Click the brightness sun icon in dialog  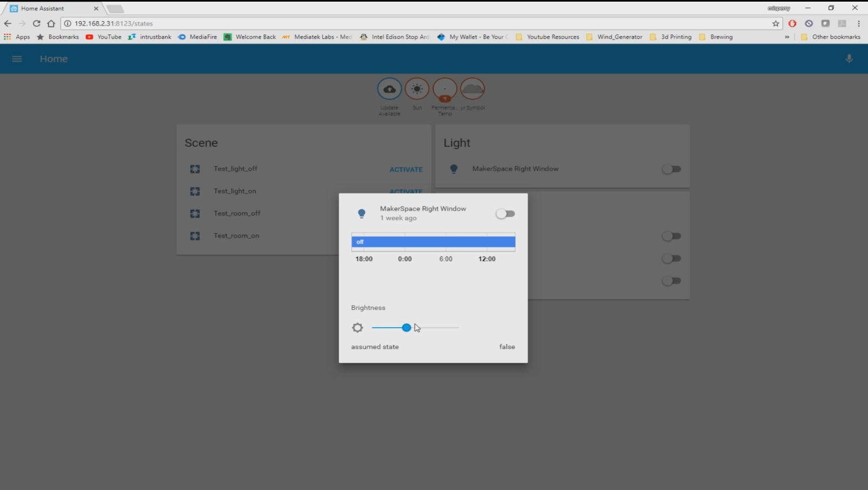pos(357,328)
